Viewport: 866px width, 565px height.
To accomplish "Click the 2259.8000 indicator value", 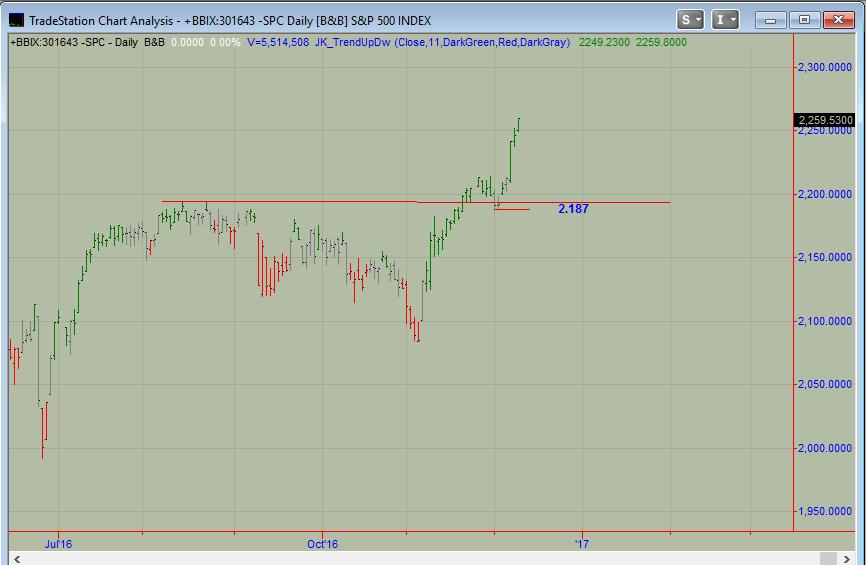I will click(x=662, y=43).
